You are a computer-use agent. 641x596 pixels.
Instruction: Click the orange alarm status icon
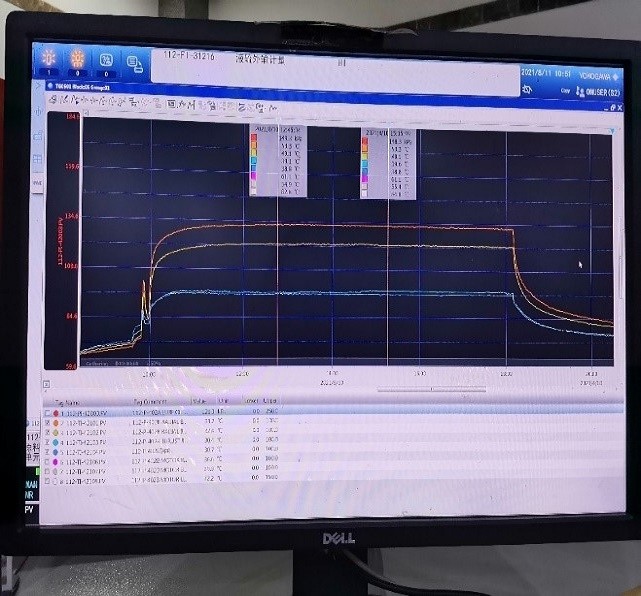[x=75, y=60]
